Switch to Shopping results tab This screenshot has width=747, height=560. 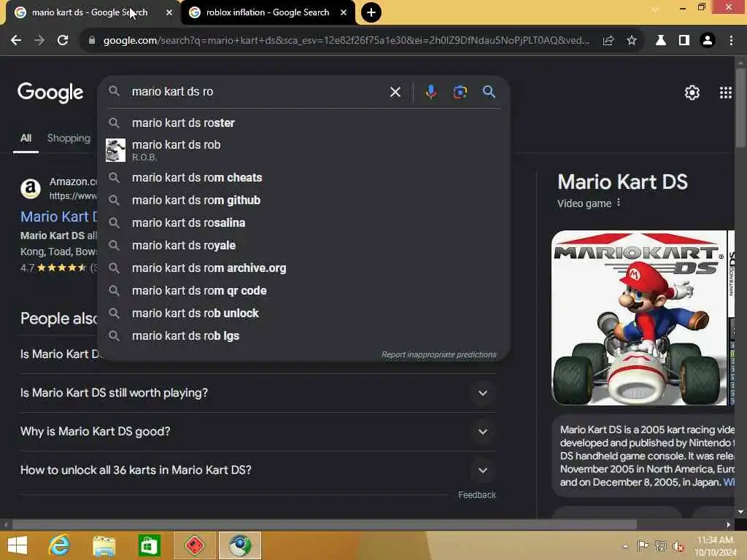tap(69, 138)
